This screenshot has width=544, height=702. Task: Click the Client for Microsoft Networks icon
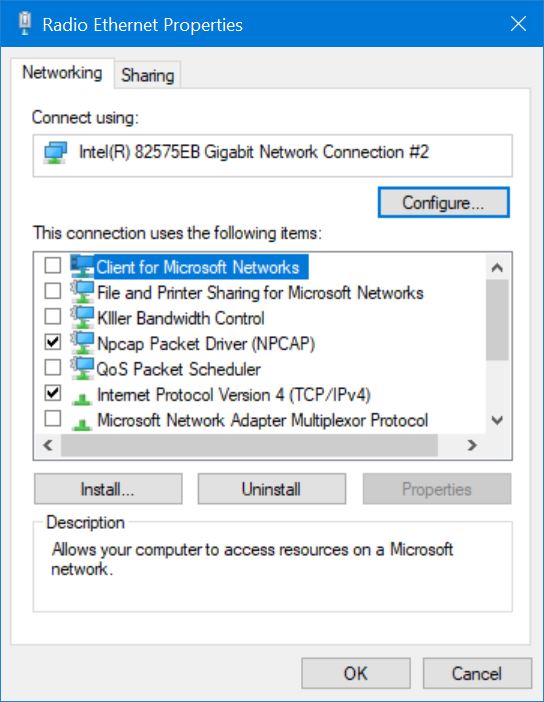pos(82,266)
